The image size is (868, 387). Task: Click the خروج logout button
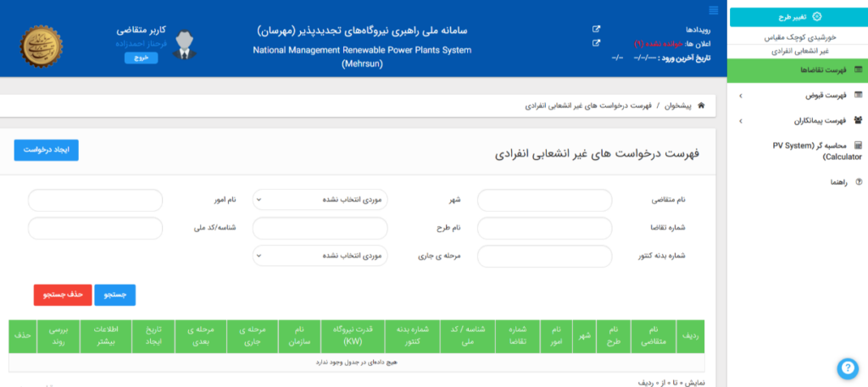(x=142, y=58)
